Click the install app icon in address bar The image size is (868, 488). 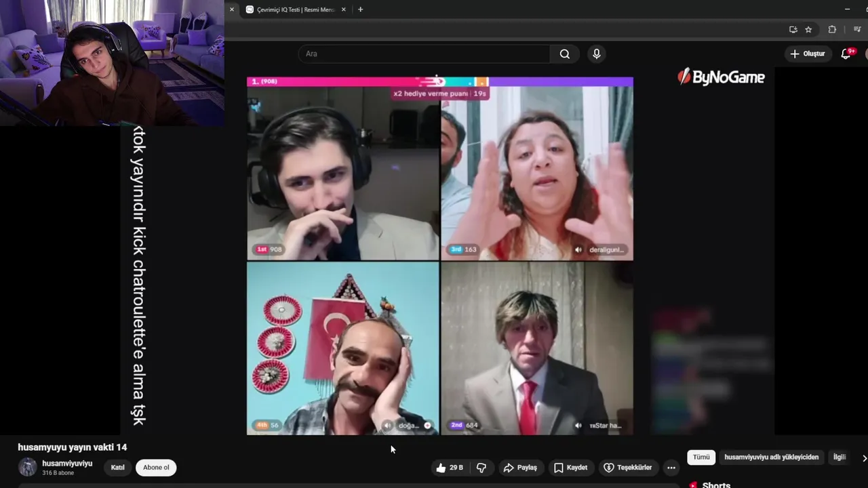pyautogui.click(x=793, y=29)
